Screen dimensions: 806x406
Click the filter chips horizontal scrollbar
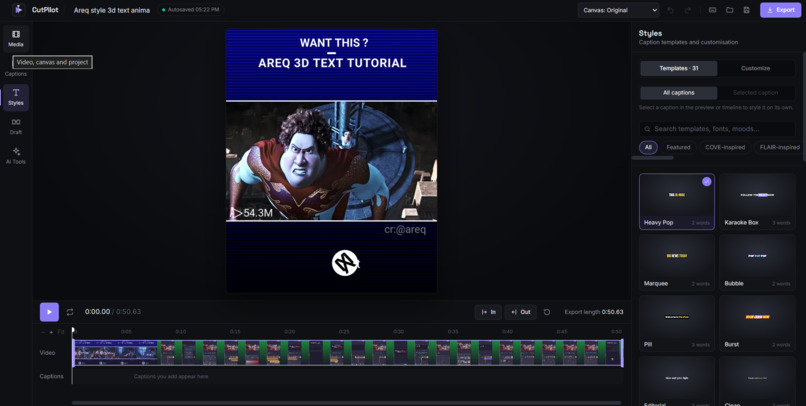point(652,158)
